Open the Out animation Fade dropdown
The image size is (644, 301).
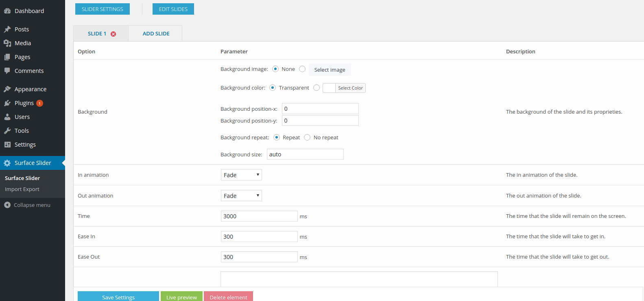pyautogui.click(x=241, y=196)
